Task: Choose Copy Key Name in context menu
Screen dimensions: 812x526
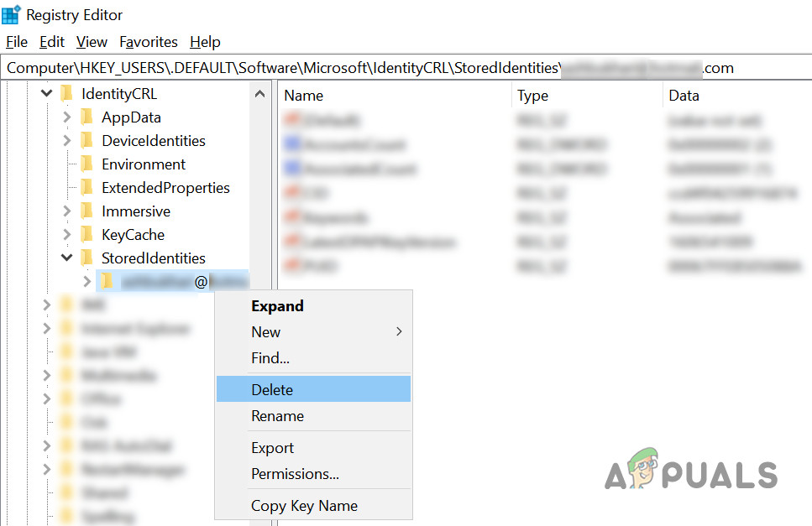Action: [313, 506]
